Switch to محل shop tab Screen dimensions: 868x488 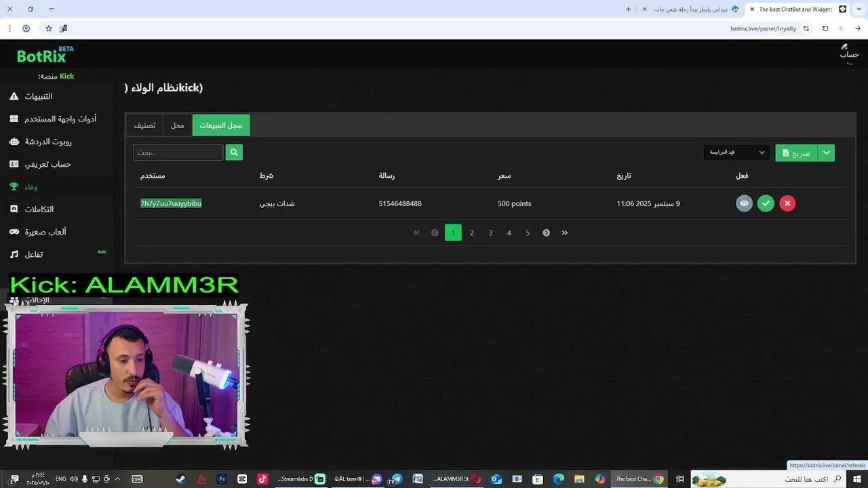click(178, 125)
